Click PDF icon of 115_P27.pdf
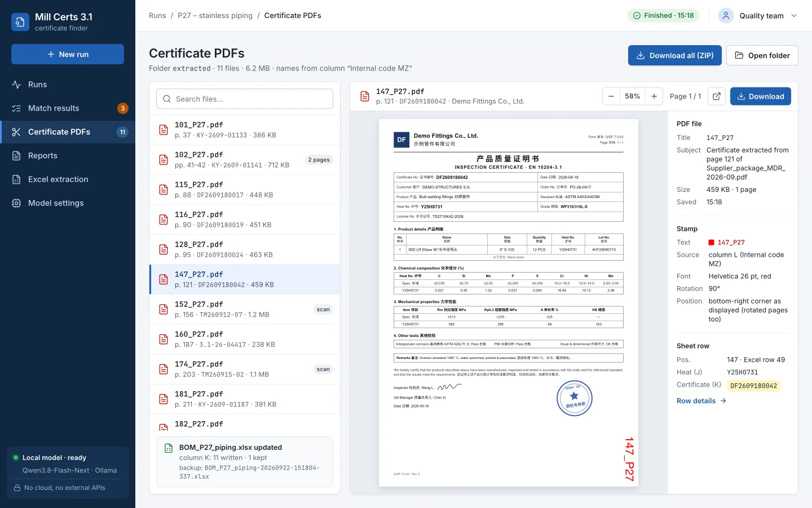This screenshot has width=812, height=508. coord(164,190)
